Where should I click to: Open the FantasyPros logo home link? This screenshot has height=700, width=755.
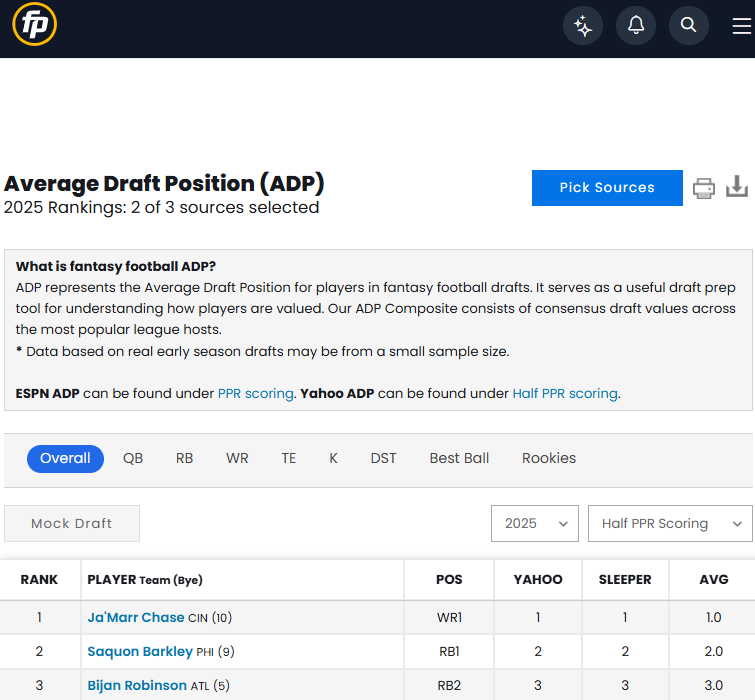[x=35, y=25]
